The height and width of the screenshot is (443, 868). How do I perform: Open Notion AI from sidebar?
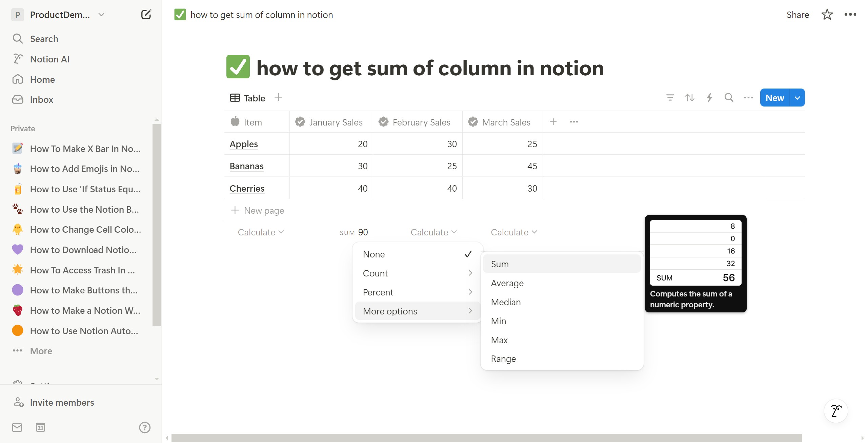tap(49, 59)
